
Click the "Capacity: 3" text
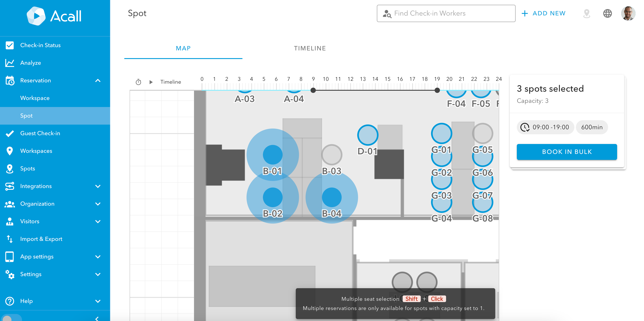[532, 101]
